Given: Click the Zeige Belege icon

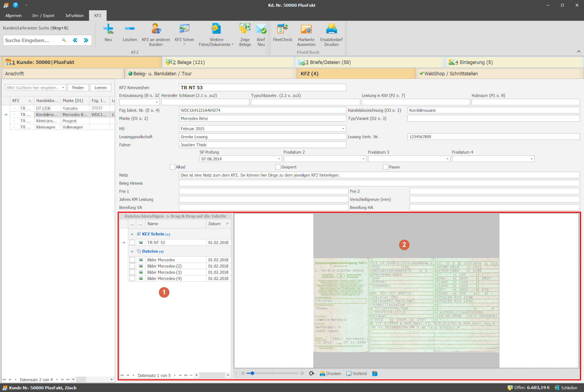Looking at the screenshot, I should click(x=245, y=29).
